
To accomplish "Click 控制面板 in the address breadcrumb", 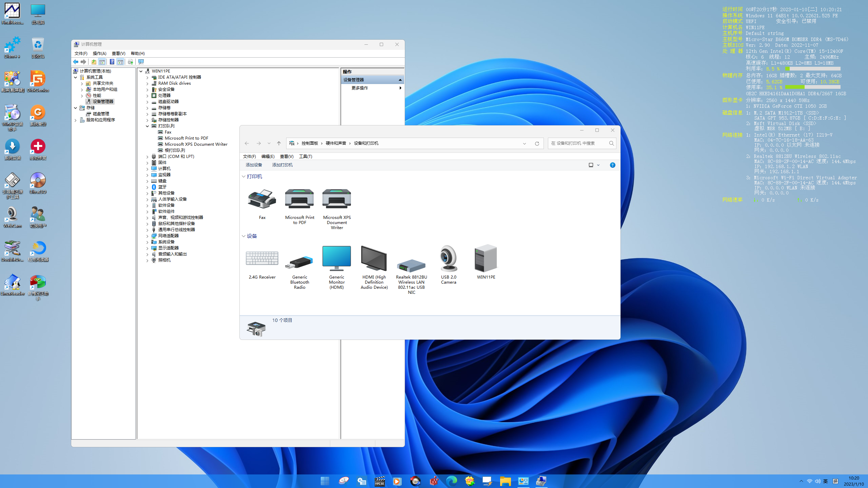I will pos(310,143).
